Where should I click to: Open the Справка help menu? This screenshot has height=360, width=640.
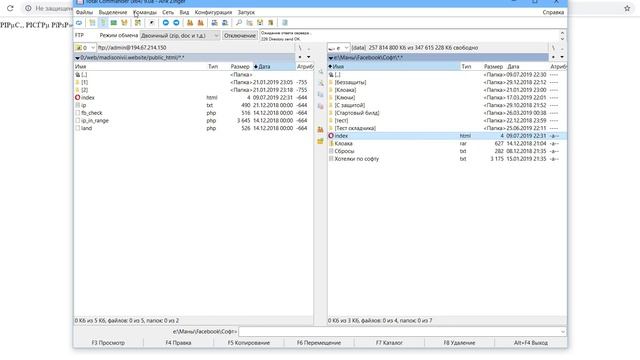[553, 12]
